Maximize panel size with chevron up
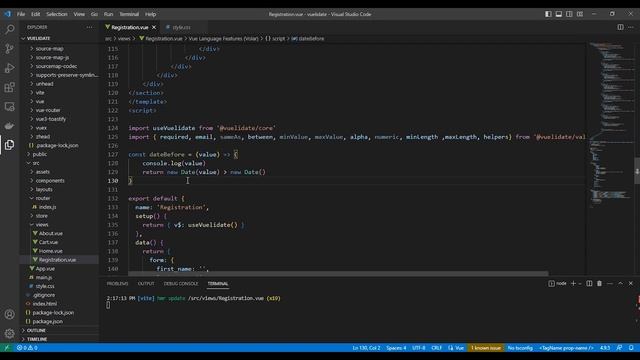Image resolution: width=640 pixels, height=360 pixels. click(620, 283)
